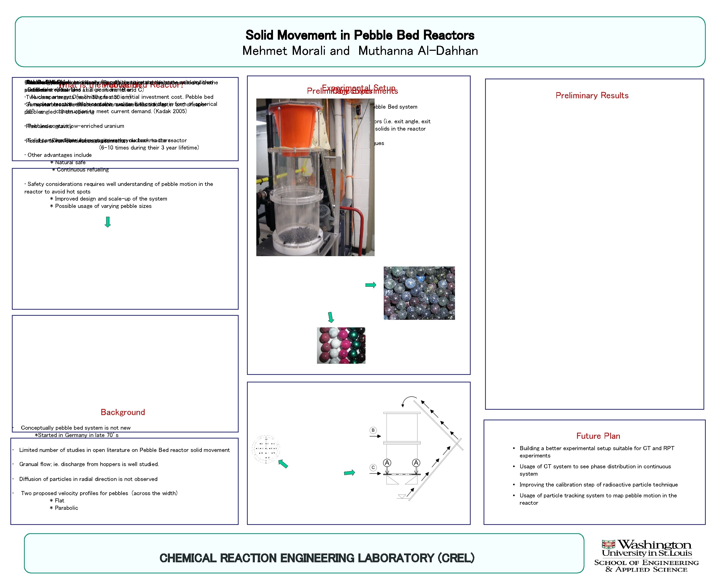
Task: Click the curved arrow atop the schematic diagram
Action: tap(409, 401)
